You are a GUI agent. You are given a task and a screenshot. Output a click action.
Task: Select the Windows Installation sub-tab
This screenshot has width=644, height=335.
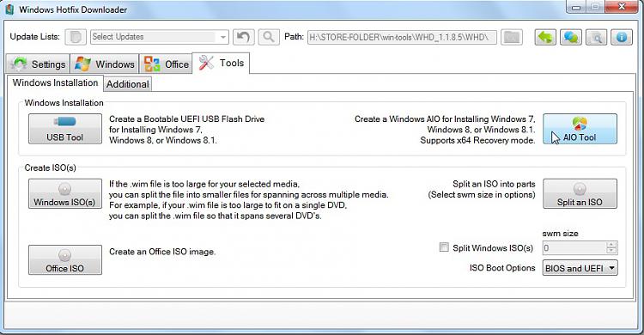[55, 82]
